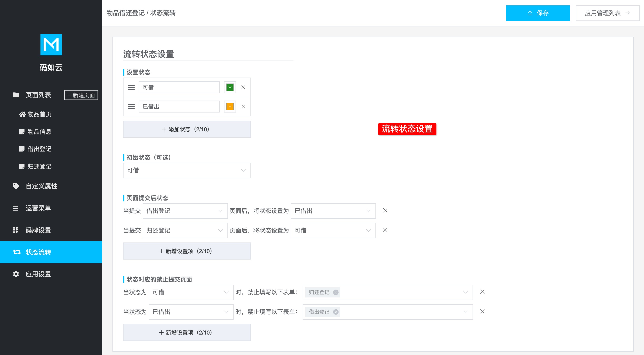Click the tag icon for 自定义属性
The height and width of the screenshot is (355, 644).
[16, 186]
